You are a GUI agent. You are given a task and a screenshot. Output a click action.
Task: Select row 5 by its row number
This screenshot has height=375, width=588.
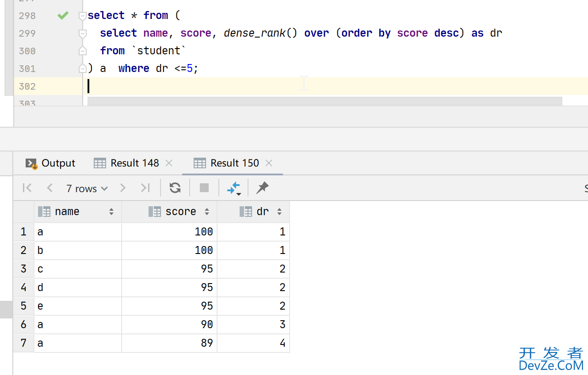23,306
